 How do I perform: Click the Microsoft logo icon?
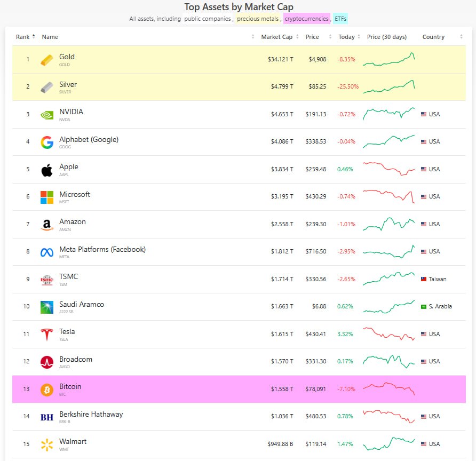pos(47,197)
